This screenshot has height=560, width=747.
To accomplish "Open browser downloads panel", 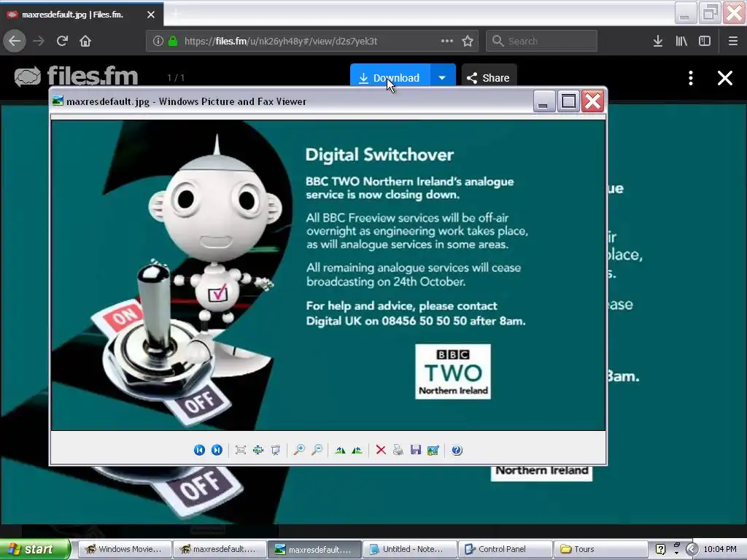I will click(x=658, y=41).
